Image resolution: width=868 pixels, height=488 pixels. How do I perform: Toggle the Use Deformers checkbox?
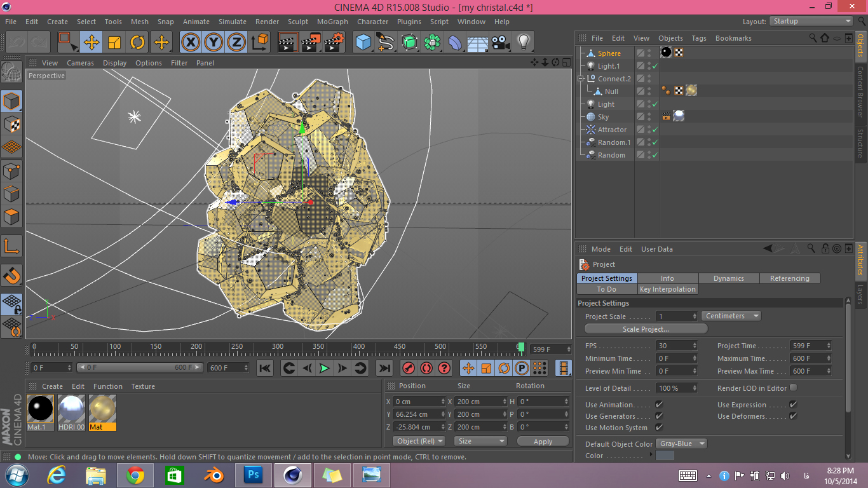point(793,416)
